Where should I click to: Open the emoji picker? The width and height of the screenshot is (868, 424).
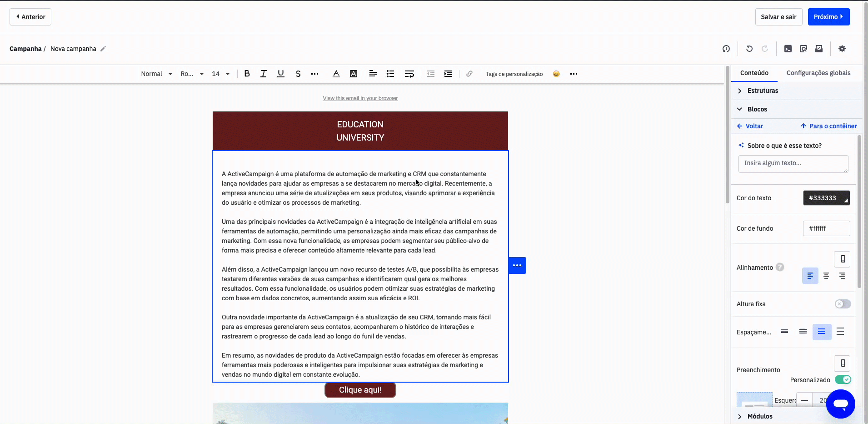click(x=556, y=74)
